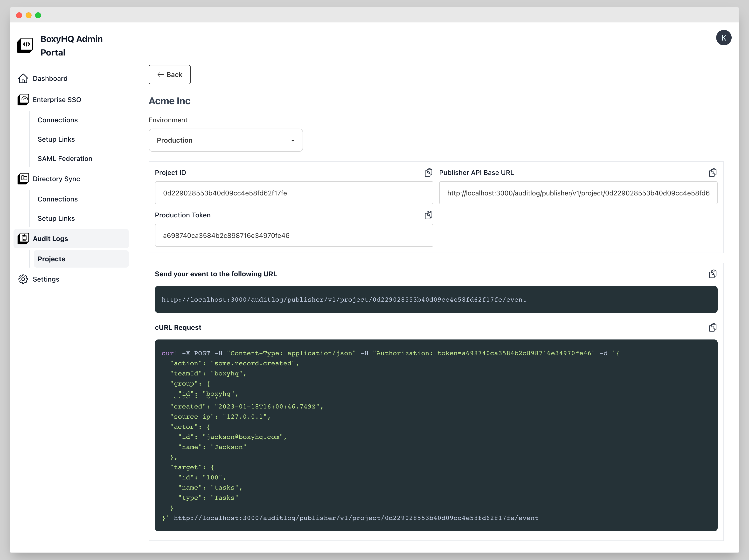Viewport: 749px width, 560px height.
Task: Click the Back button
Action: [169, 75]
